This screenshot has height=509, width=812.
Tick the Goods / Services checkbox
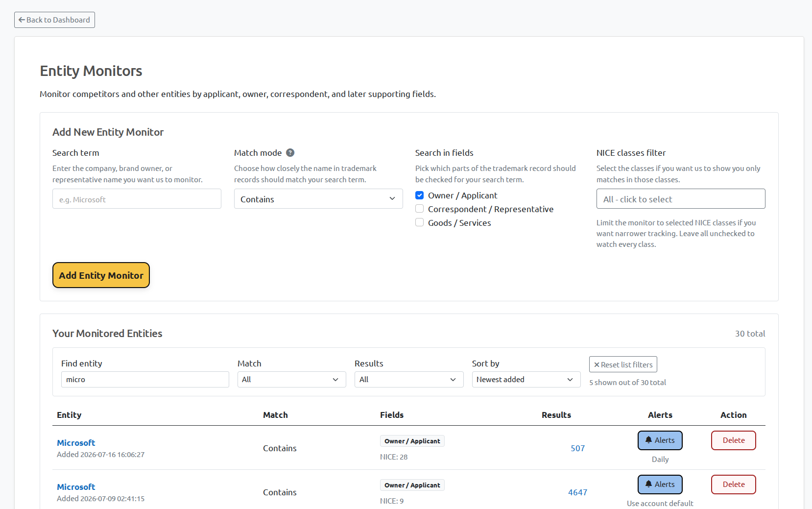click(x=420, y=223)
